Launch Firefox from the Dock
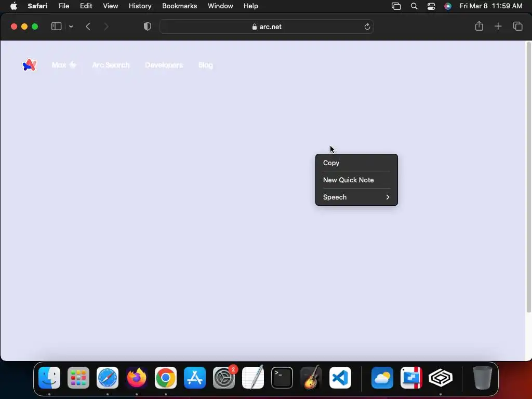The image size is (532, 399). point(137,378)
